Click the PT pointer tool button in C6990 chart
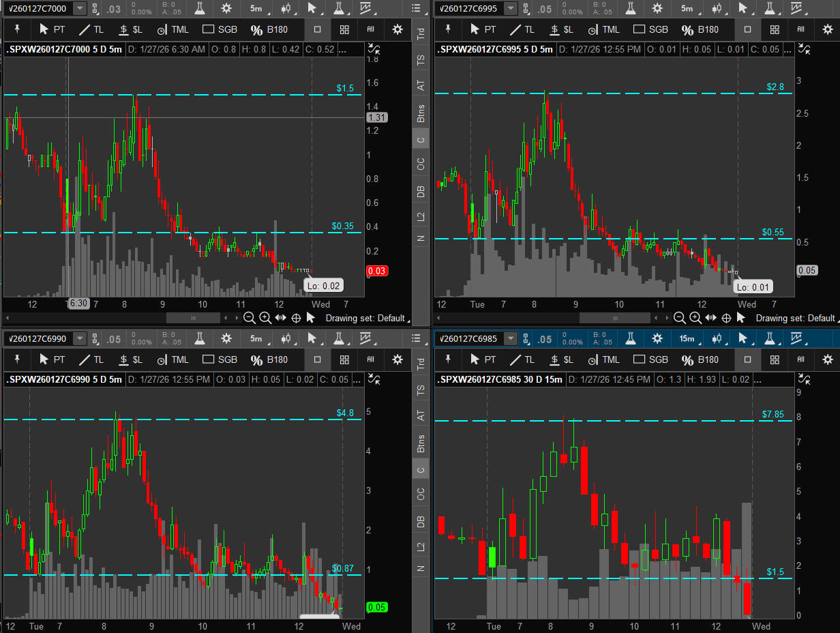Viewport: 840px width, 633px height. tap(52, 359)
